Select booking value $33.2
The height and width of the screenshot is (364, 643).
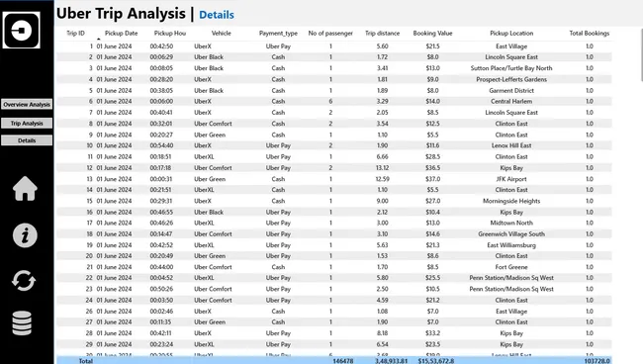(432, 333)
